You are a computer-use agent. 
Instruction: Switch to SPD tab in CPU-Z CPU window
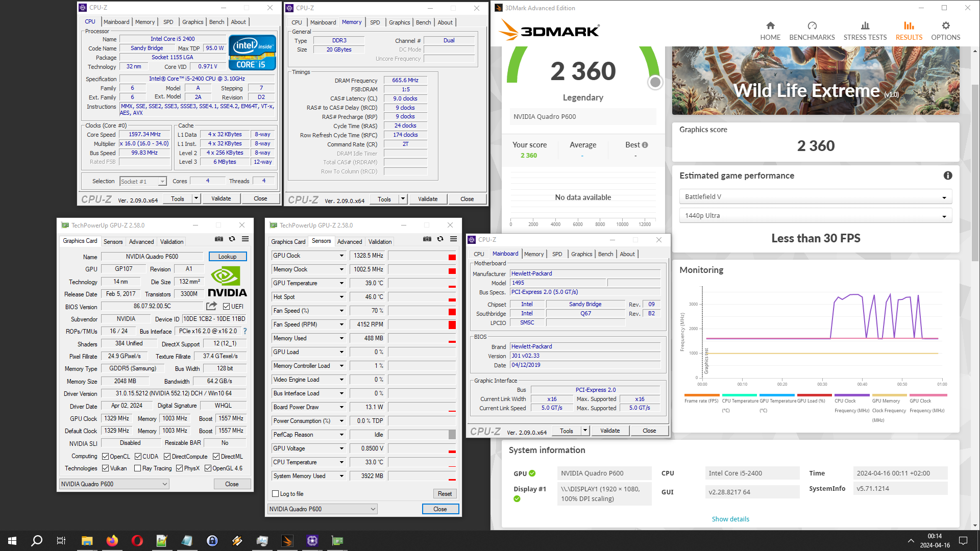[x=168, y=22]
